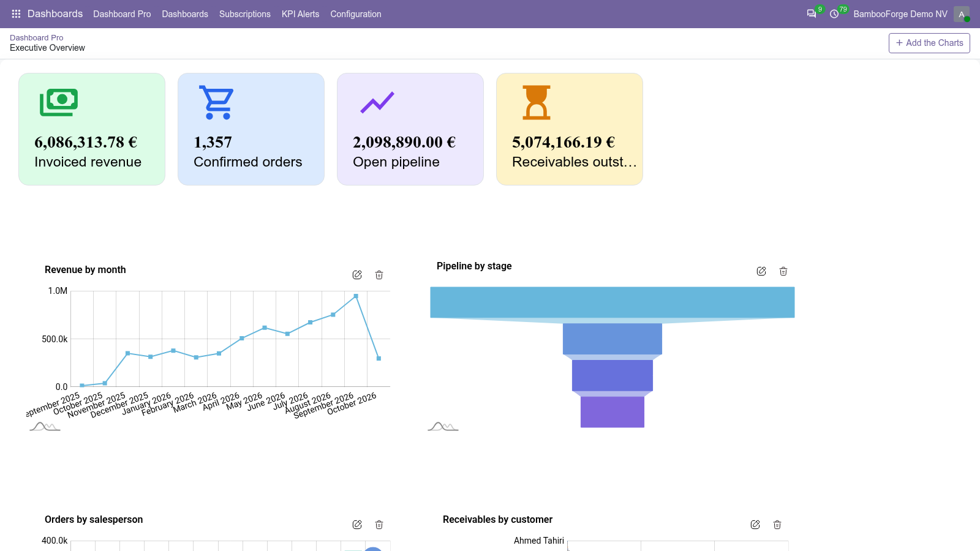Delete the Pipeline by stage chart

(783, 271)
